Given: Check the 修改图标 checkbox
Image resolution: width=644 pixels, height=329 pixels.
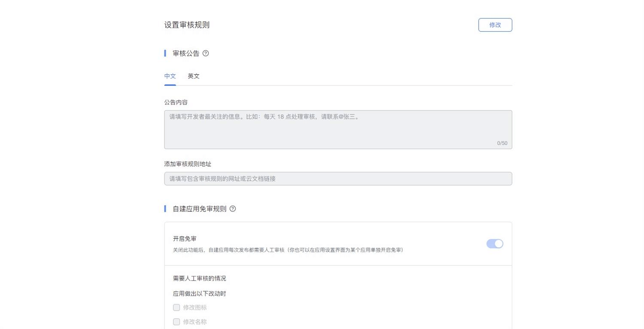Looking at the screenshot, I should pyautogui.click(x=176, y=308).
